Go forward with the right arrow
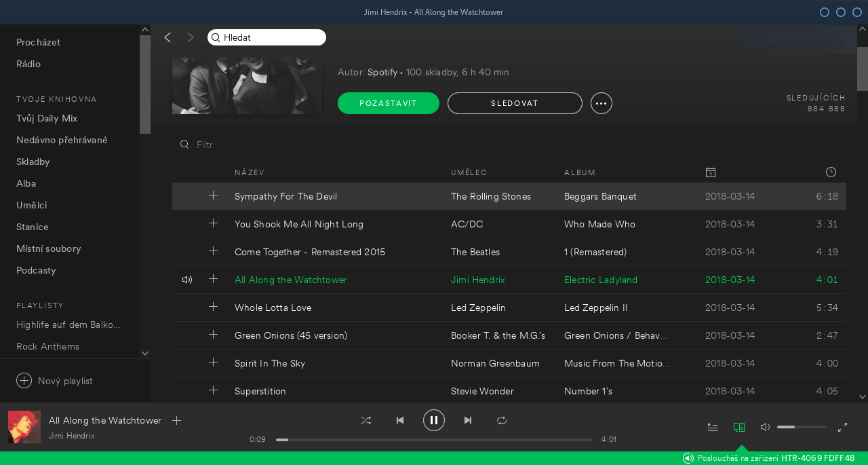The height and width of the screenshot is (465, 868). tap(191, 37)
